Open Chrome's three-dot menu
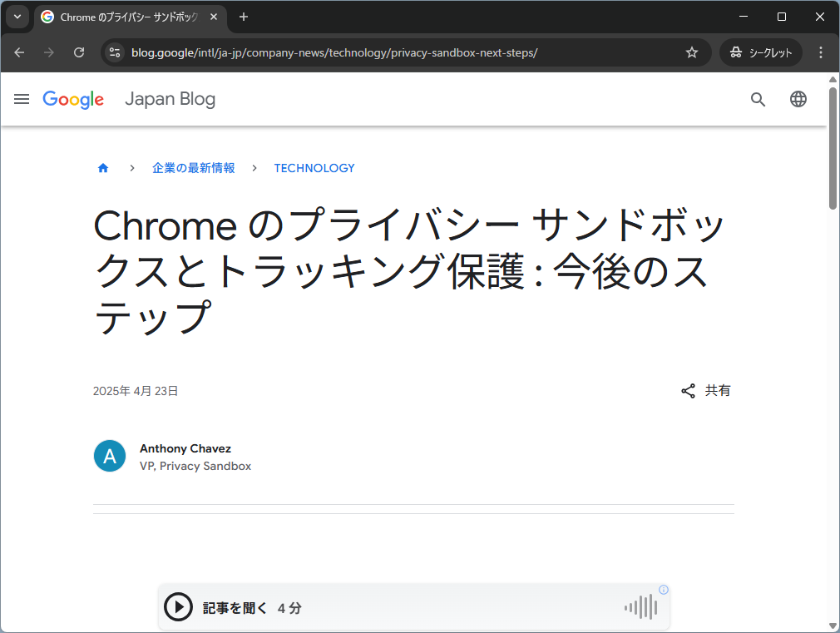The width and height of the screenshot is (840, 633). click(x=821, y=52)
